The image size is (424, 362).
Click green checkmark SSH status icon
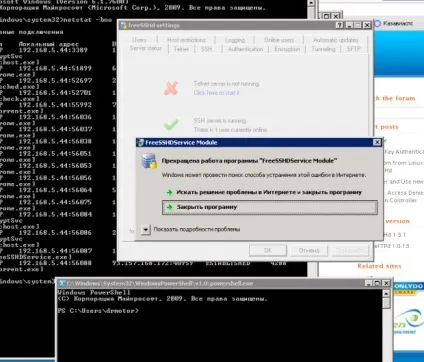(x=171, y=125)
